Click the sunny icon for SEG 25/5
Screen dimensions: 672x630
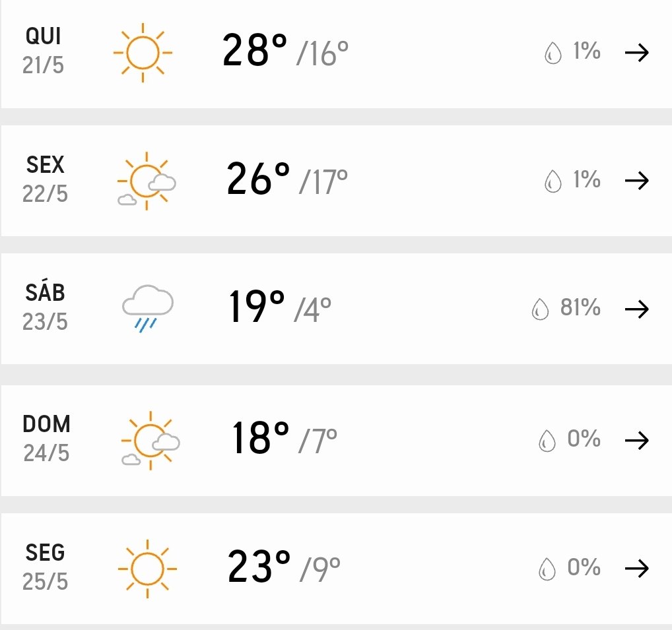click(147, 569)
